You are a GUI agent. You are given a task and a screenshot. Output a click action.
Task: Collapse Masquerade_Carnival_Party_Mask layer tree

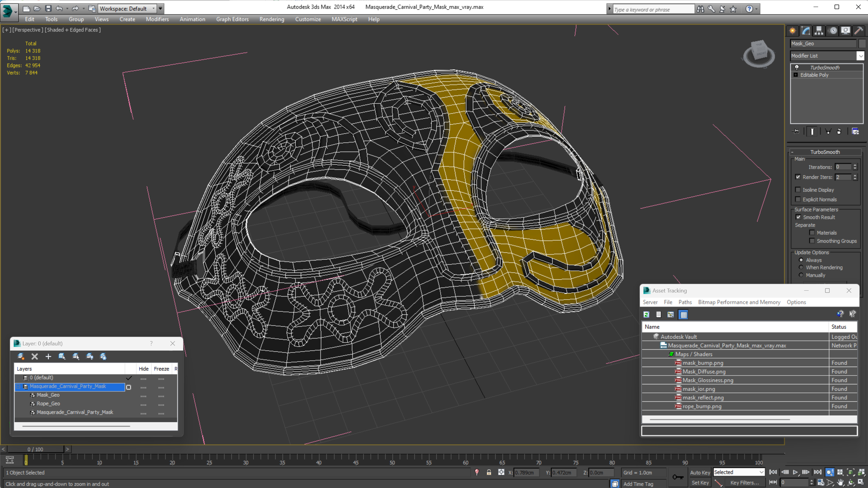point(18,387)
